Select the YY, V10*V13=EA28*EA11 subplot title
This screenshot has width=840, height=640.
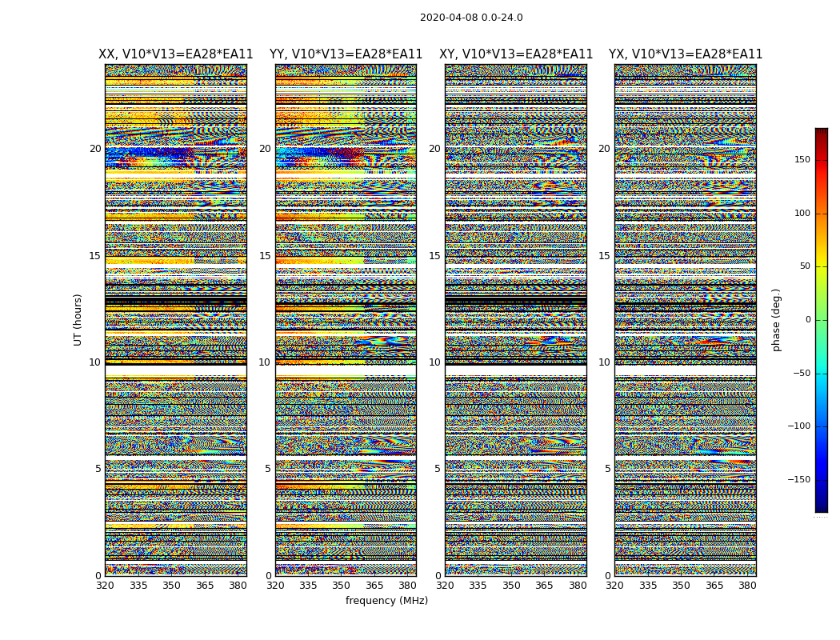pos(346,54)
